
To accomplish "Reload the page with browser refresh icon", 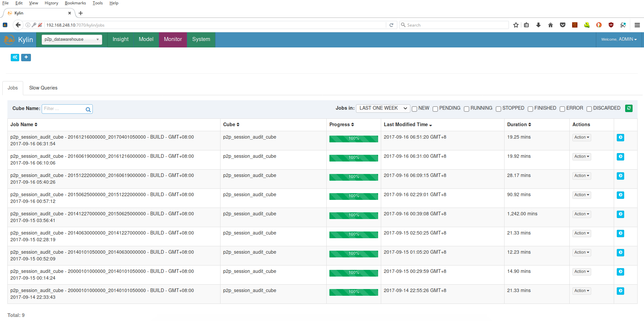I will [x=391, y=25].
